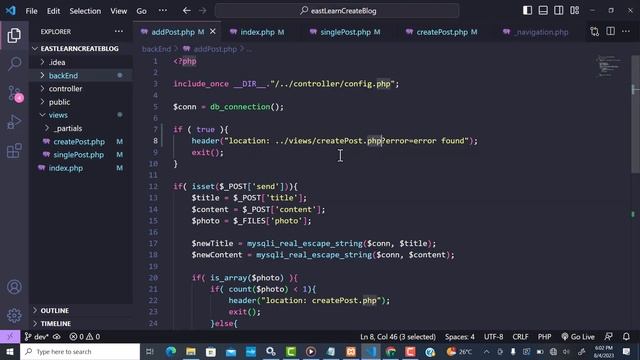
Task: Open singlePost.php in the explorer tree
Action: tap(80, 155)
